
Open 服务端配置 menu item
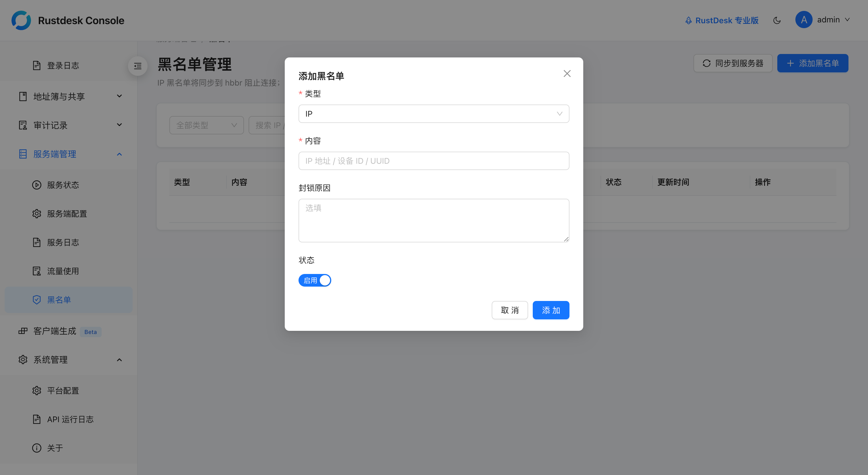tap(68, 214)
